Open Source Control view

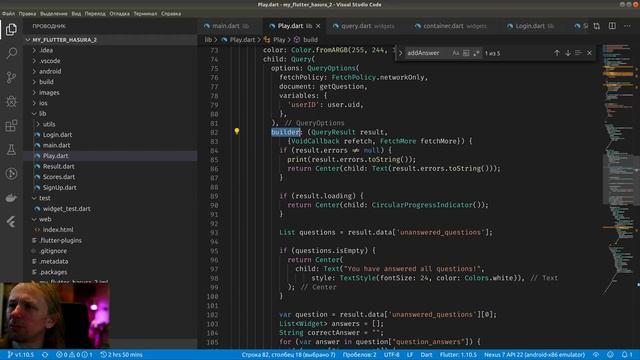click(11, 77)
